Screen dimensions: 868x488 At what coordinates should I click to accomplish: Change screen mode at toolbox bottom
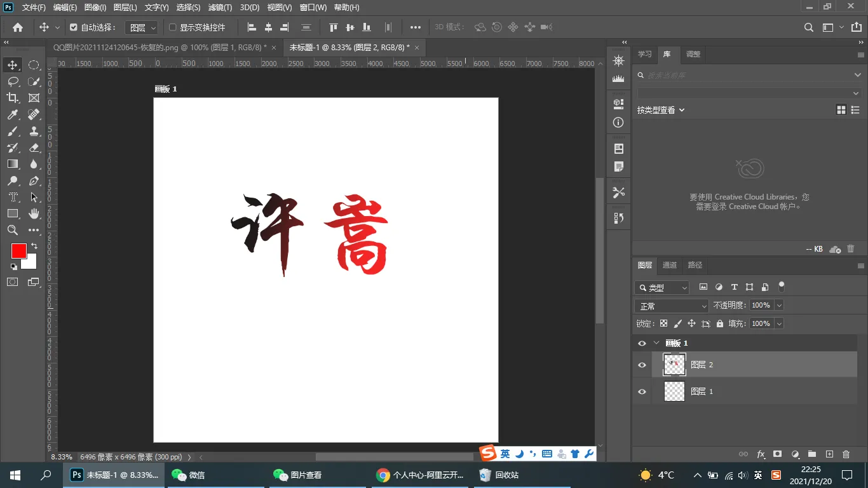34,281
